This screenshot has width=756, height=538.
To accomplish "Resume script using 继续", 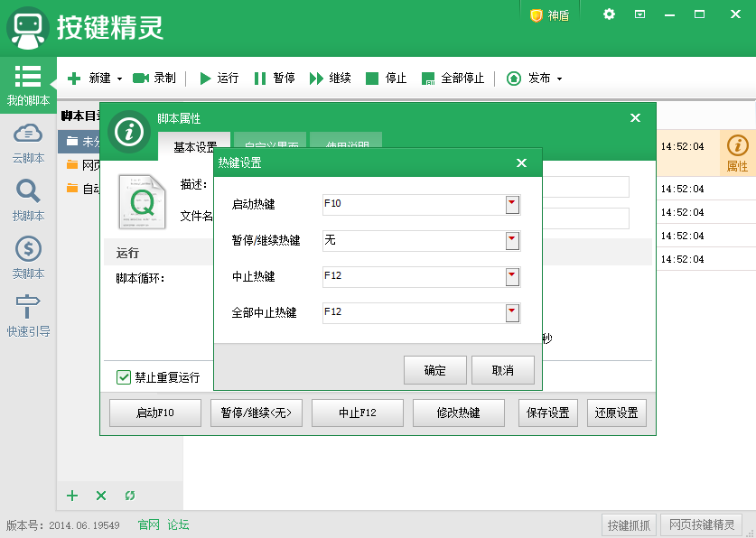I will coord(331,79).
